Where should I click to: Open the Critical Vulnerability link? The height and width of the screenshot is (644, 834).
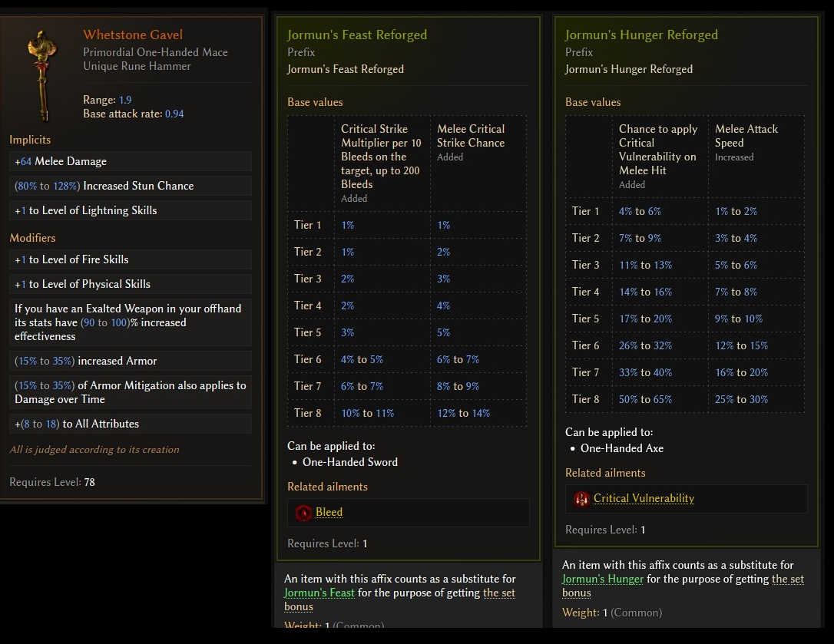pyautogui.click(x=644, y=499)
